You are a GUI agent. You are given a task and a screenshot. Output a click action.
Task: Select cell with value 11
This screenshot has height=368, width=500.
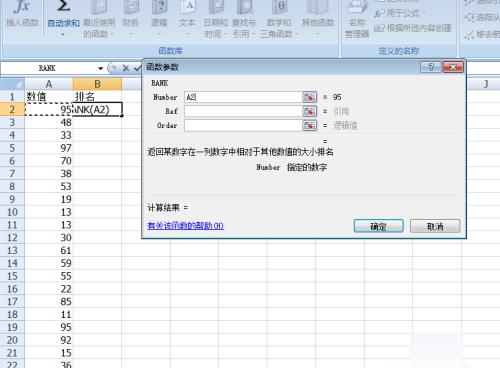tap(49, 314)
